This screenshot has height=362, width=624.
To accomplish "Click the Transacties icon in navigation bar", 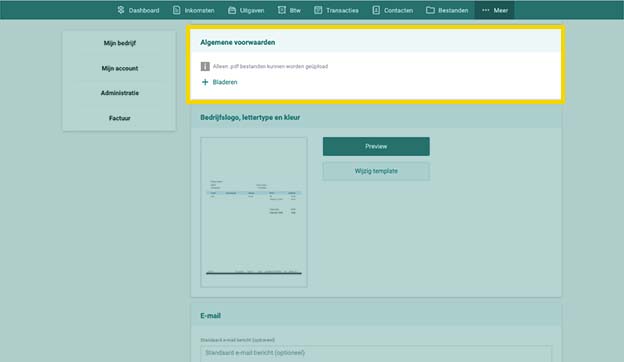I will point(318,10).
